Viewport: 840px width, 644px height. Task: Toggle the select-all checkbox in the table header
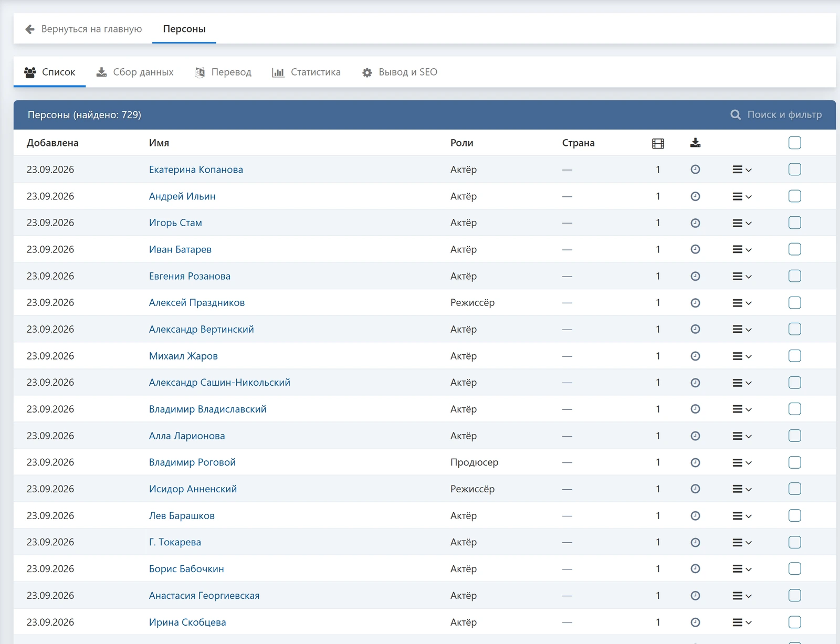click(795, 143)
